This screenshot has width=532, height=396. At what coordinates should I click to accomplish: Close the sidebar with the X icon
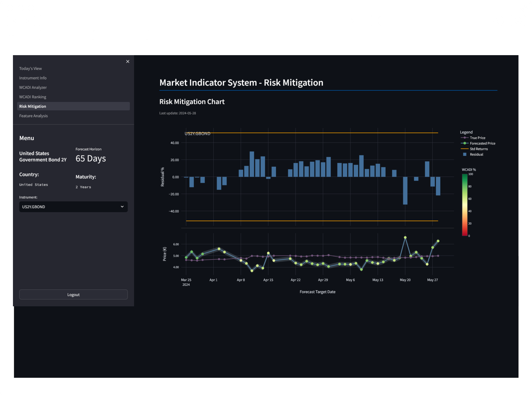(x=128, y=61)
